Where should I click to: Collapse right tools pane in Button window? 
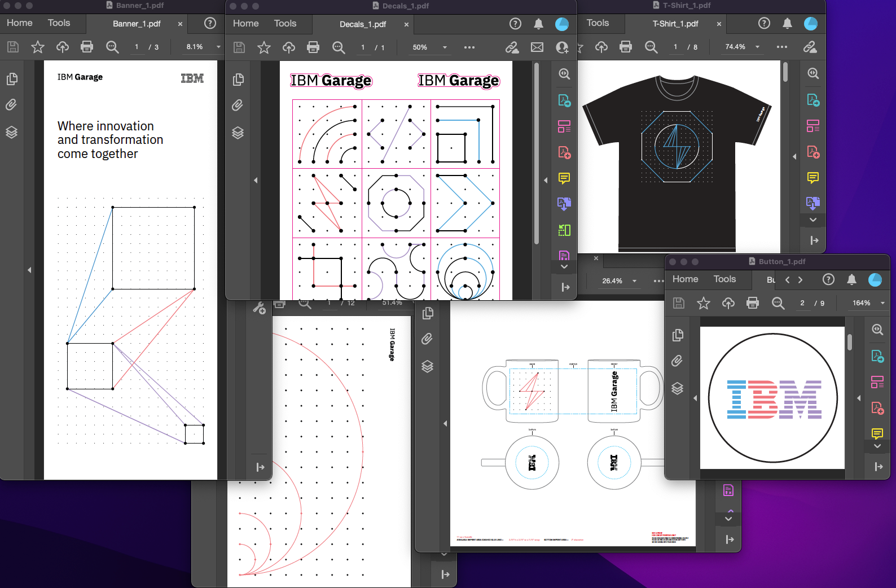coord(859,398)
